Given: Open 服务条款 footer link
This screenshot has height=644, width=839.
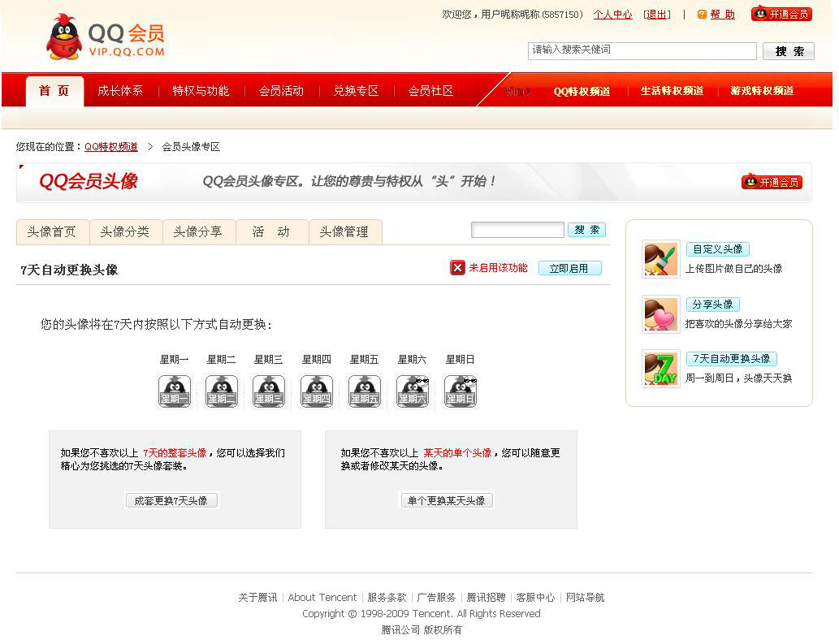Looking at the screenshot, I should (387, 598).
